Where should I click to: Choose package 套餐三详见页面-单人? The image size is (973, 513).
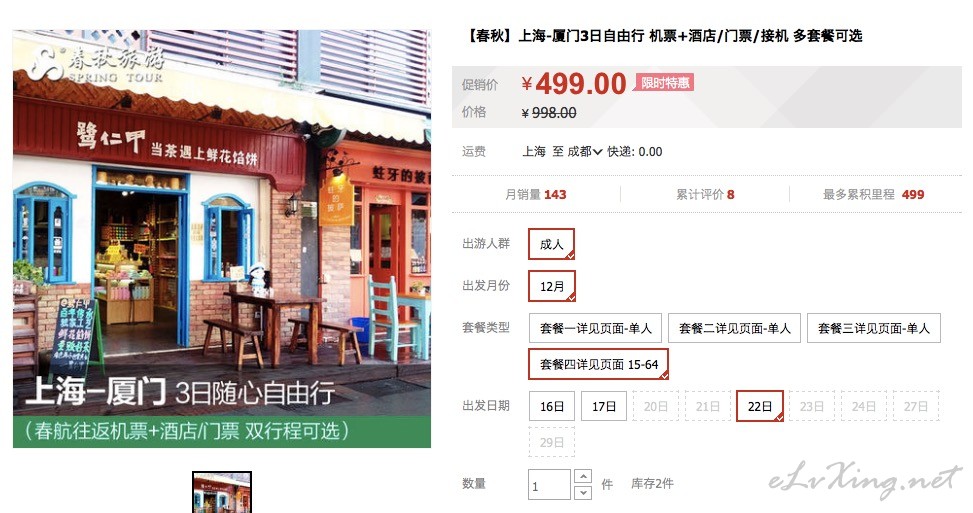point(874,328)
